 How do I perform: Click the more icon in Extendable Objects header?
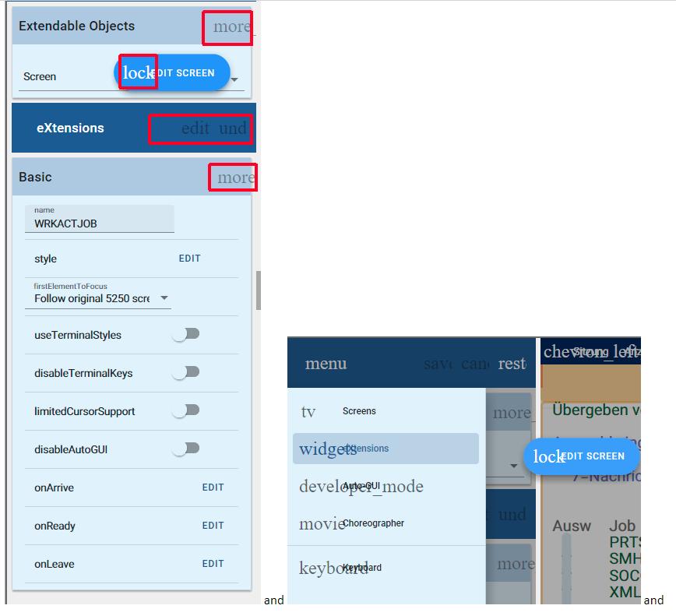231,27
